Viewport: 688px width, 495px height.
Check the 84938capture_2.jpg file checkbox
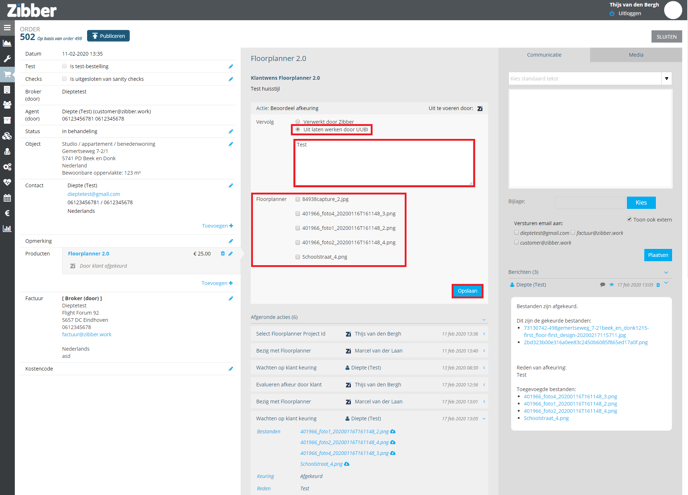297,199
